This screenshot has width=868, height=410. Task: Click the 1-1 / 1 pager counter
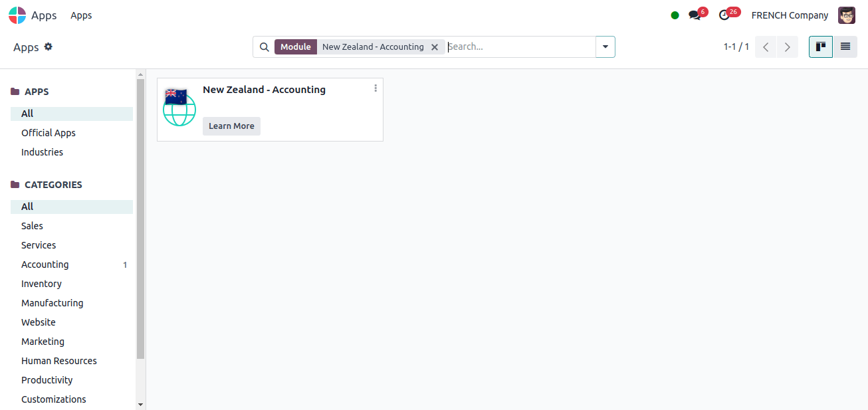tap(736, 47)
